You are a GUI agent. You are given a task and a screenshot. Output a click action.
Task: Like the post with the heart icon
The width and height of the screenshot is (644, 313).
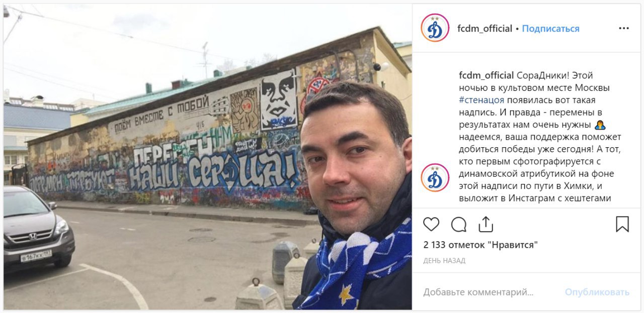coord(431,224)
